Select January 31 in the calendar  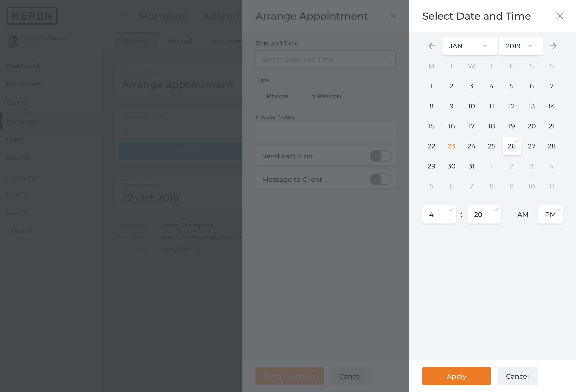click(471, 166)
